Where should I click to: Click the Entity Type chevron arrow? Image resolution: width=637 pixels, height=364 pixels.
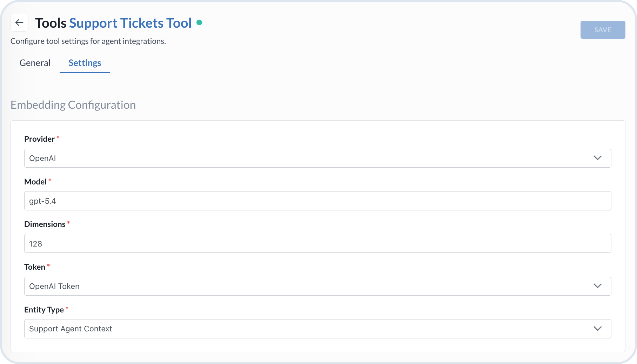coord(598,329)
